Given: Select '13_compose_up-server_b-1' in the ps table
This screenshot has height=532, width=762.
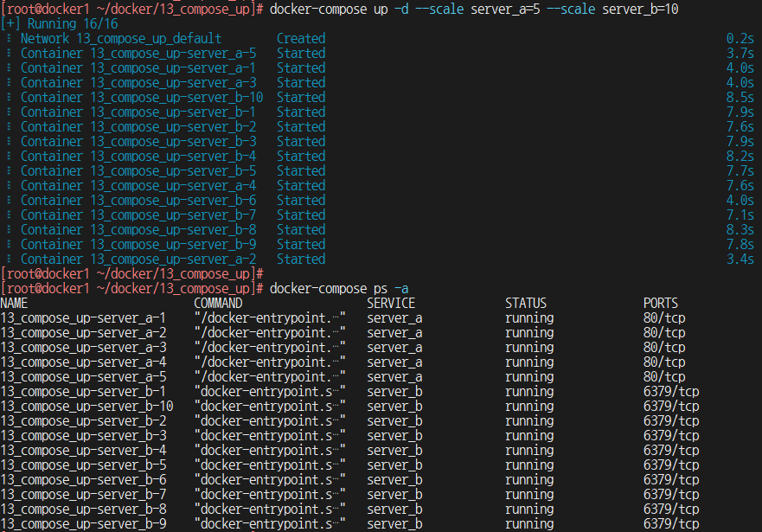Looking at the screenshot, I should click(83, 392).
